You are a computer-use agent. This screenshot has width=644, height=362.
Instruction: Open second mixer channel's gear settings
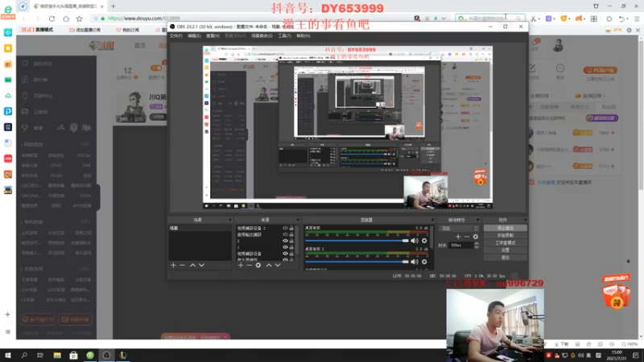tap(424, 261)
